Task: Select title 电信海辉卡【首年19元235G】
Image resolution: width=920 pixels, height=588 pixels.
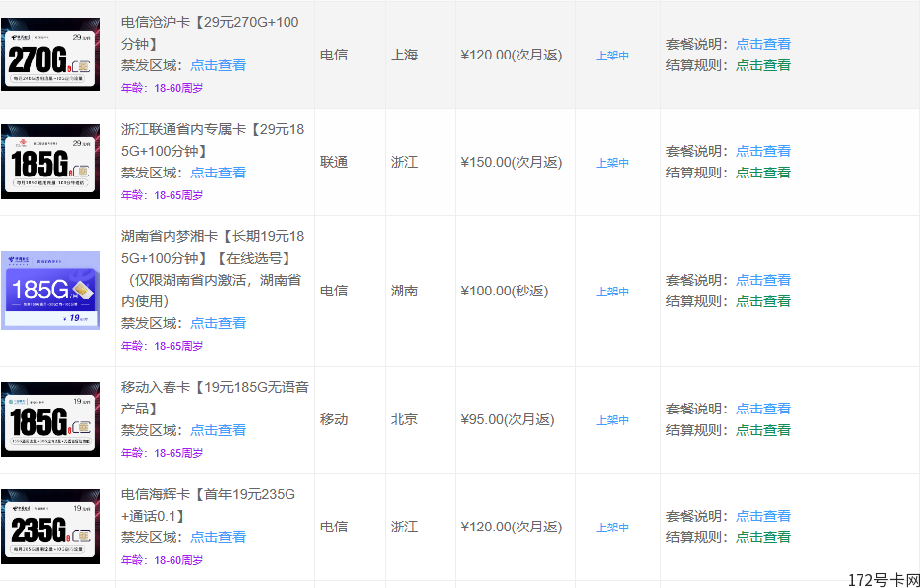Action: [208, 506]
